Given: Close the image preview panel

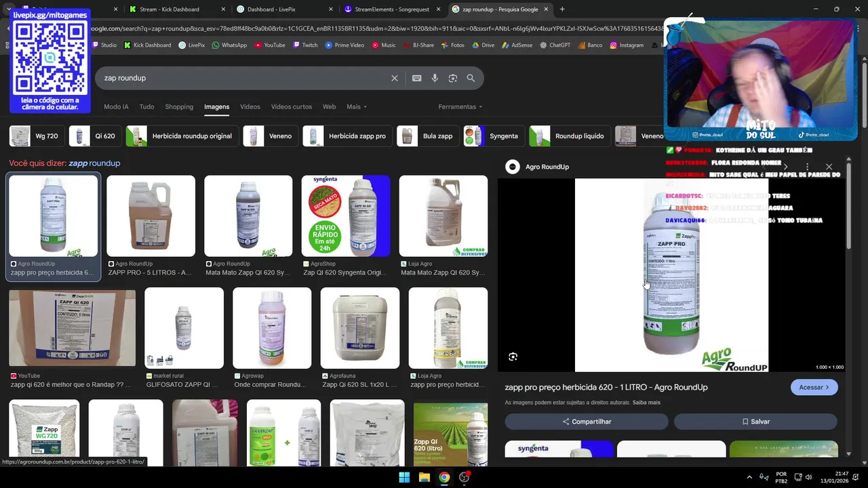Looking at the screenshot, I should pyautogui.click(x=829, y=167).
